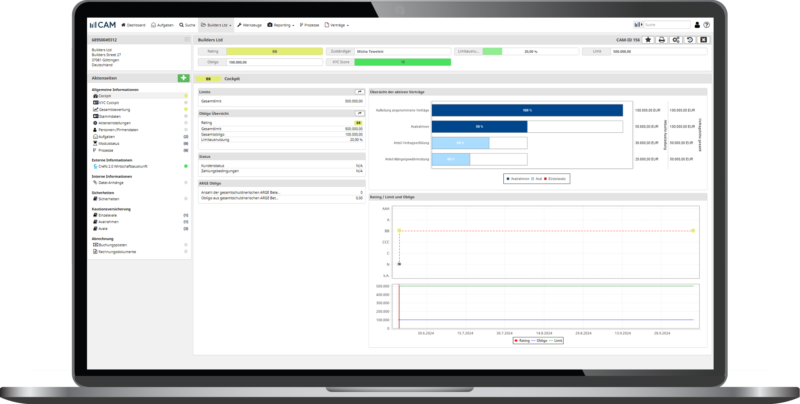Toggle Avalrahmen legend entry in contracts chart
Image resolution: width=800 pixels, height=404 pixels.
coord(516,179)
